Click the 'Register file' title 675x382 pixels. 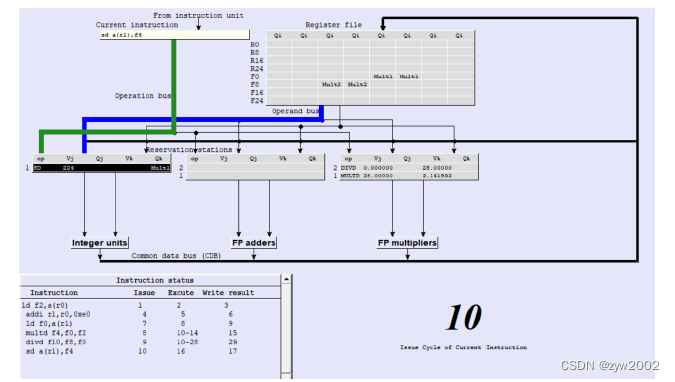[334, 25]
